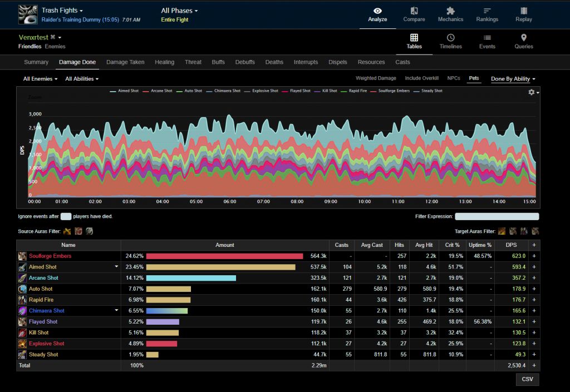Toggle the Include Overkill option

coord(422,78)
